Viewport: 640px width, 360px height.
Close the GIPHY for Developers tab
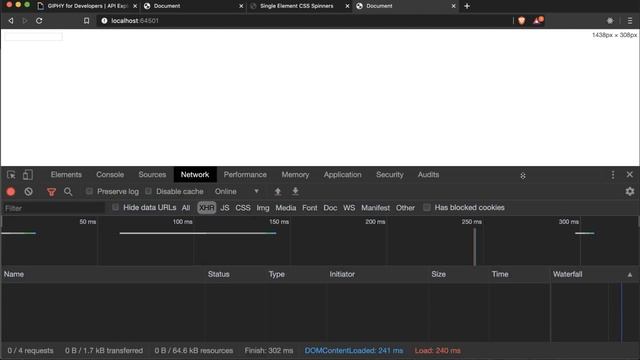pyautogui.click(x=135, y=6)
